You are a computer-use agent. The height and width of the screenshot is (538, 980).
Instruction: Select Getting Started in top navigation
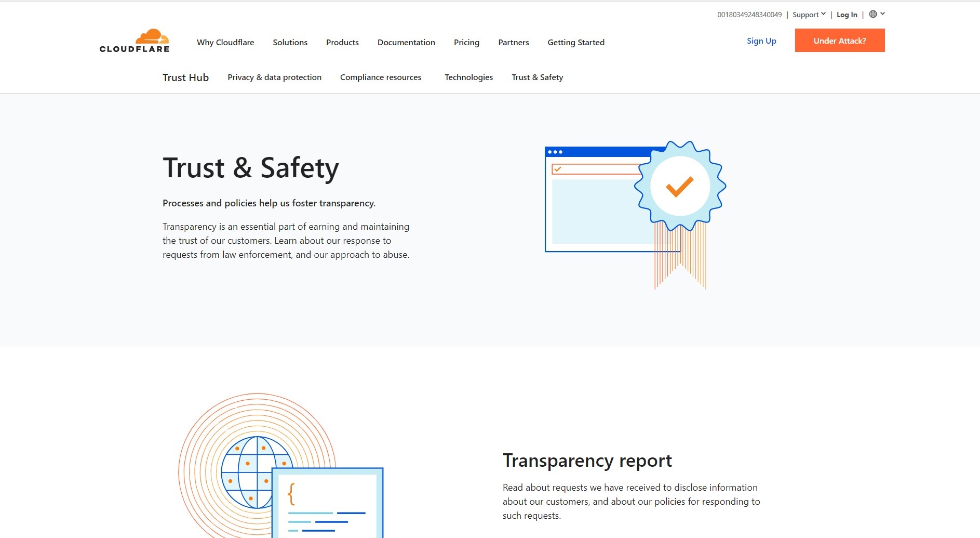click(x=576, y=42)
